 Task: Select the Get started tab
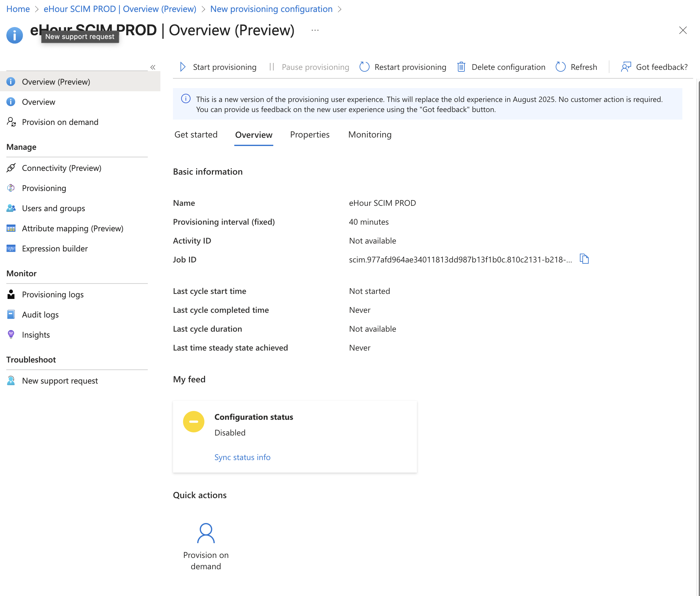[196, 134]
